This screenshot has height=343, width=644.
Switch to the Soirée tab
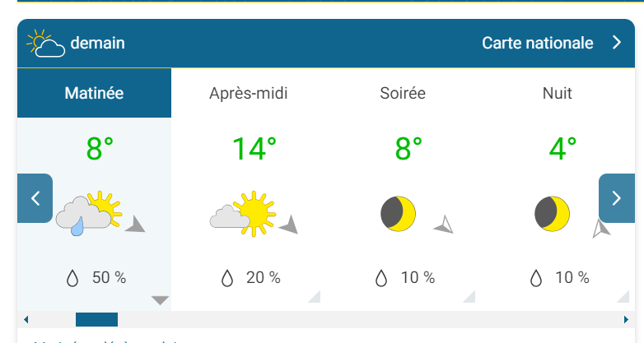pos(403,93)
